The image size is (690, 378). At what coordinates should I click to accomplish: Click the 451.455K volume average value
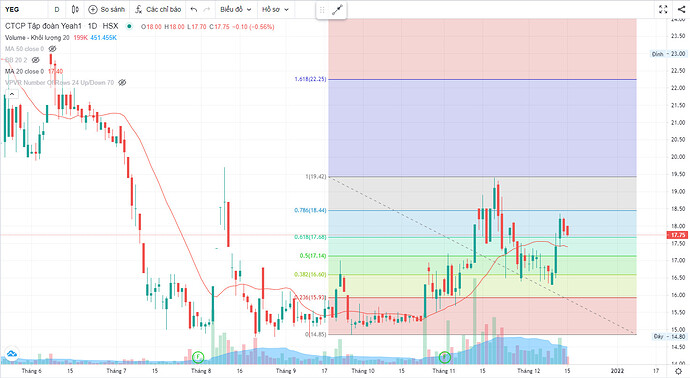103,38
